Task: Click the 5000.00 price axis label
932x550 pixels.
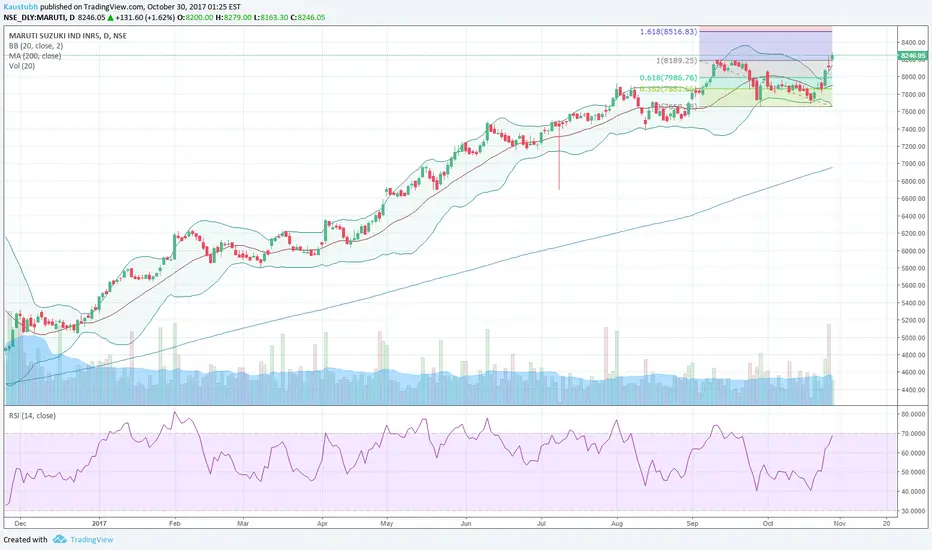Action: pos(913,338)
